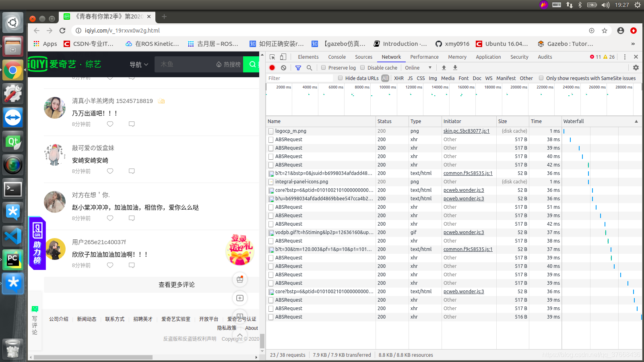Image resolution: width=644 pixels, height=362 pixels.
Task: Open the CSDN-专业IT bookmark
Action: pos(89,44)
